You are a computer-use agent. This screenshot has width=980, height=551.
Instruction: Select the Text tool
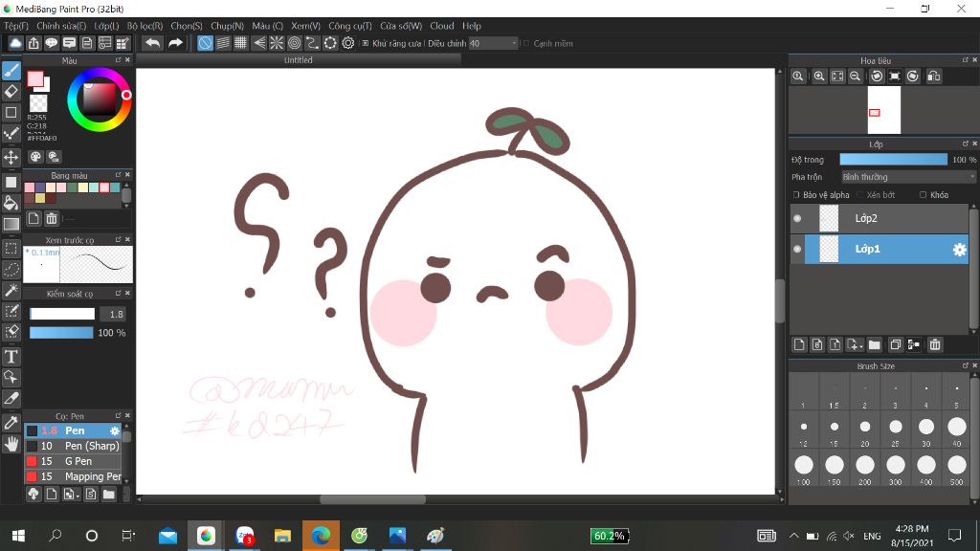click(11, 357)
